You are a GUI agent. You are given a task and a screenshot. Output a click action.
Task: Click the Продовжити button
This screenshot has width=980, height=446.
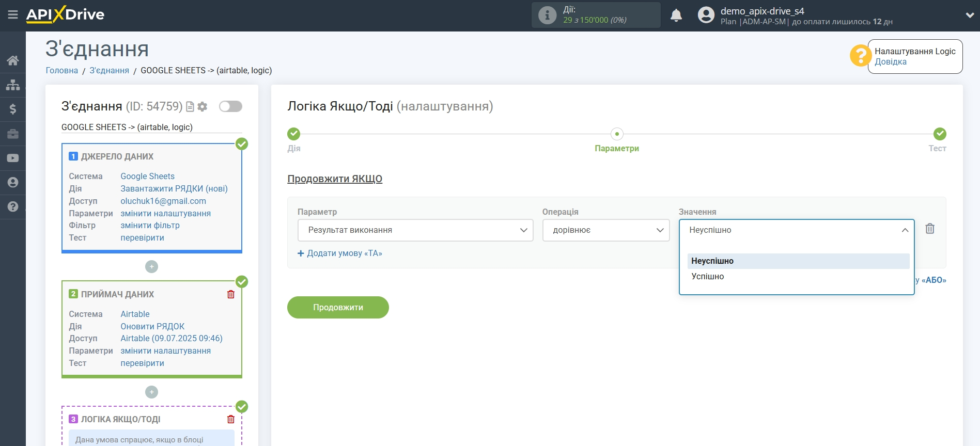pyautogui.click(x=338, y=308)
